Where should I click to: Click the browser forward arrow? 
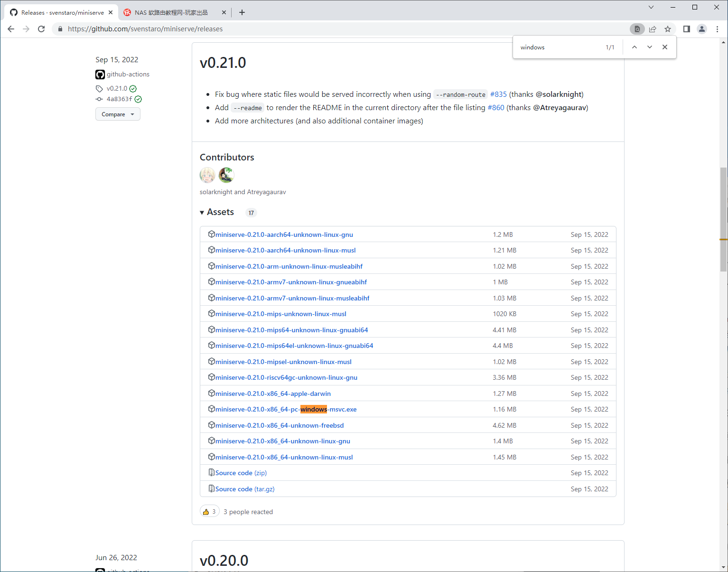click(x=26, y=29)
